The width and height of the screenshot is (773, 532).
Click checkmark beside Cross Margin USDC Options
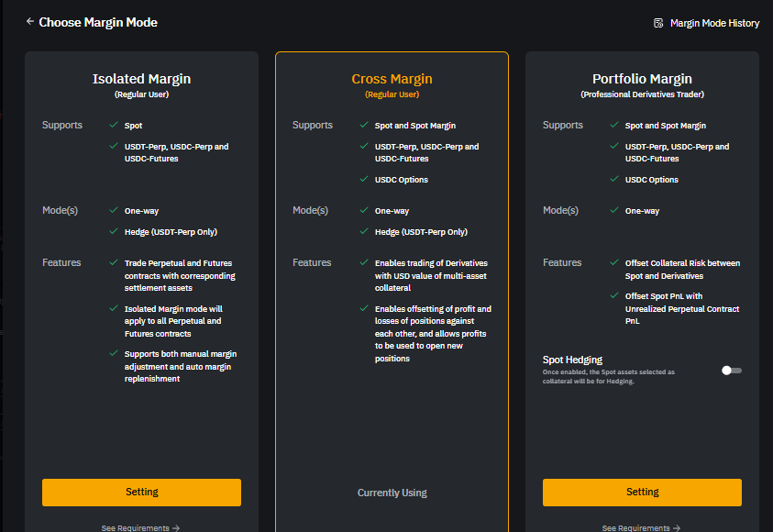[x=364, y=180]
